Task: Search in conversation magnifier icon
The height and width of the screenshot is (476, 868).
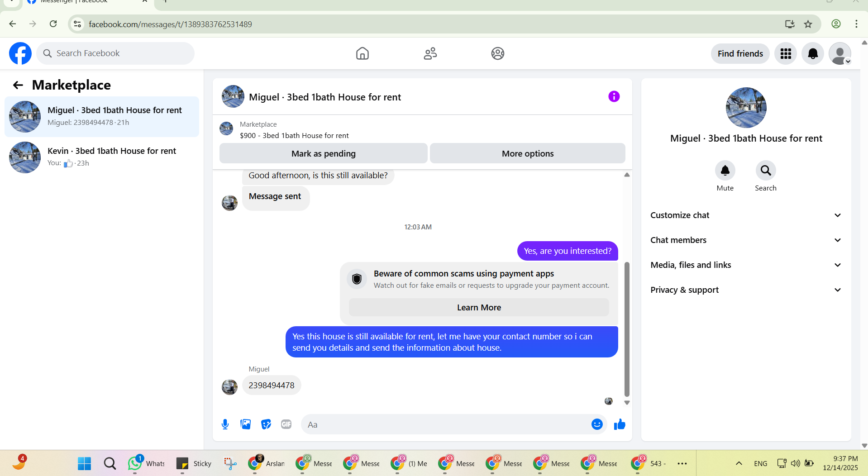Action: pyautogui.click(x=766, y=171)
